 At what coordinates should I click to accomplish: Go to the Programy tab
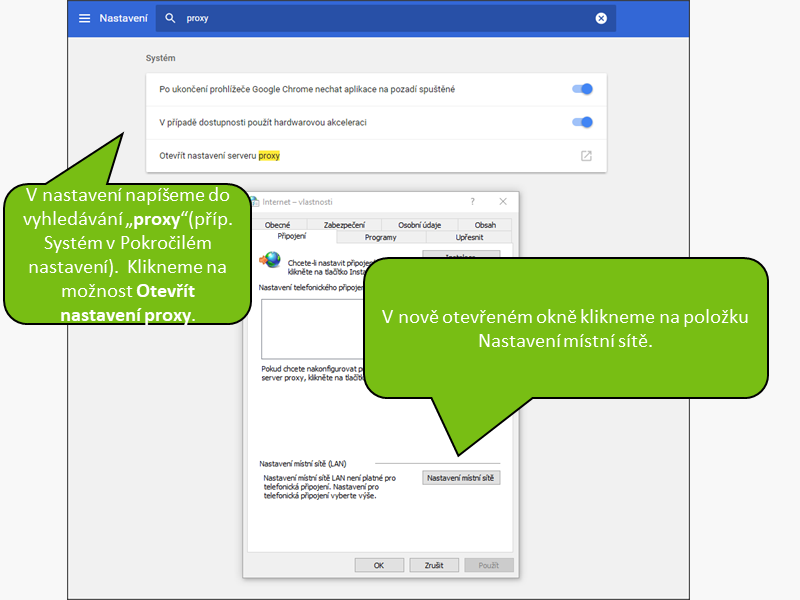(380, 238)
